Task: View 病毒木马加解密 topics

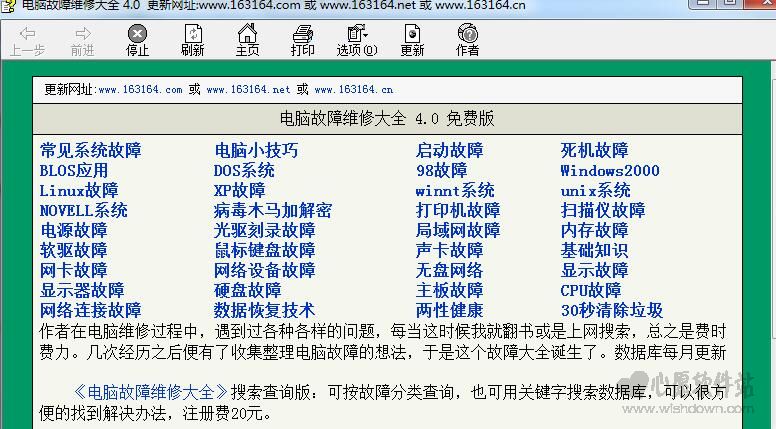Action: [273, 210]
